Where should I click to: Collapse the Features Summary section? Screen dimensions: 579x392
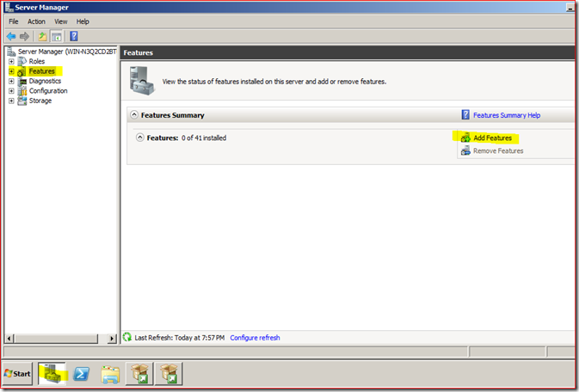tap(134, 115)
